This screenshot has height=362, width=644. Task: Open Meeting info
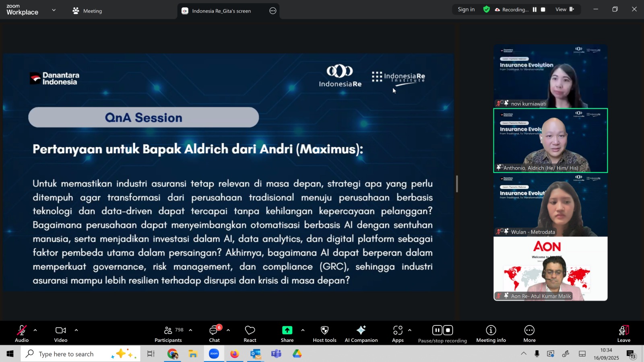[491, 334]
